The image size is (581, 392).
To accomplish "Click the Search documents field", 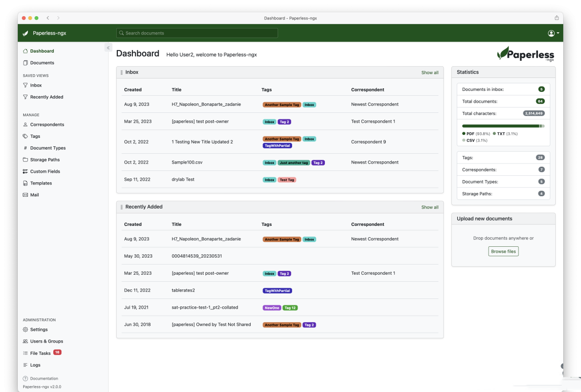I will tap(197, 33).
